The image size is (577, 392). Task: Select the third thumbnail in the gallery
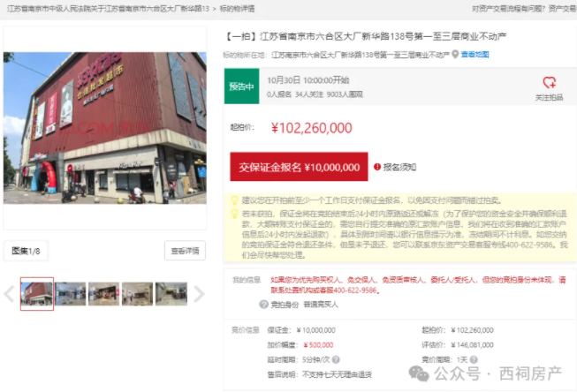point(103,294)
